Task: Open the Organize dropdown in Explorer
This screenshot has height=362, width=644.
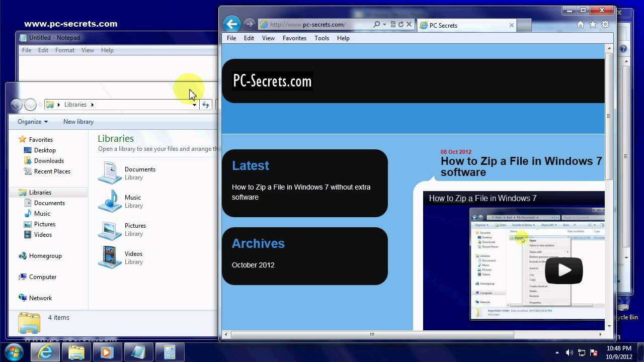Action: [x=33, y=122]
